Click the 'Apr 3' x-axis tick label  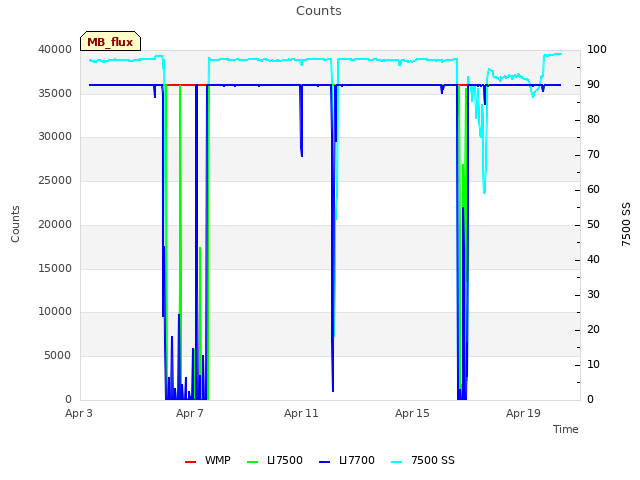click(x=79, y=413)
